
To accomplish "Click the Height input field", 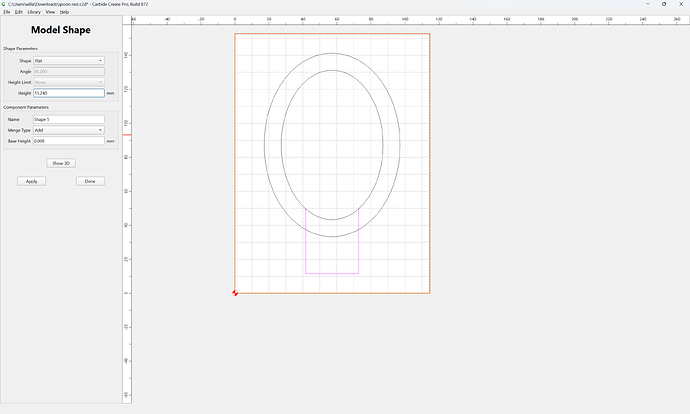I will point(69,93).
